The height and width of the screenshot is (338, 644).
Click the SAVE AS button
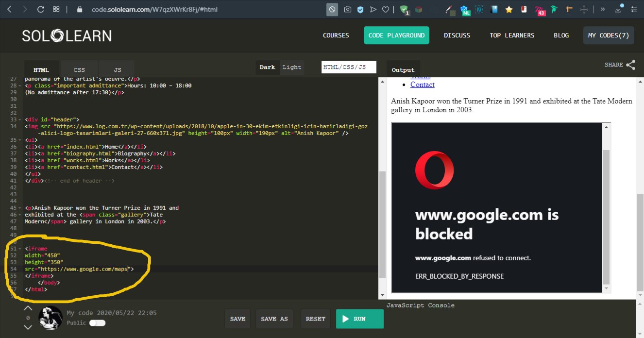tap(274, 319)
